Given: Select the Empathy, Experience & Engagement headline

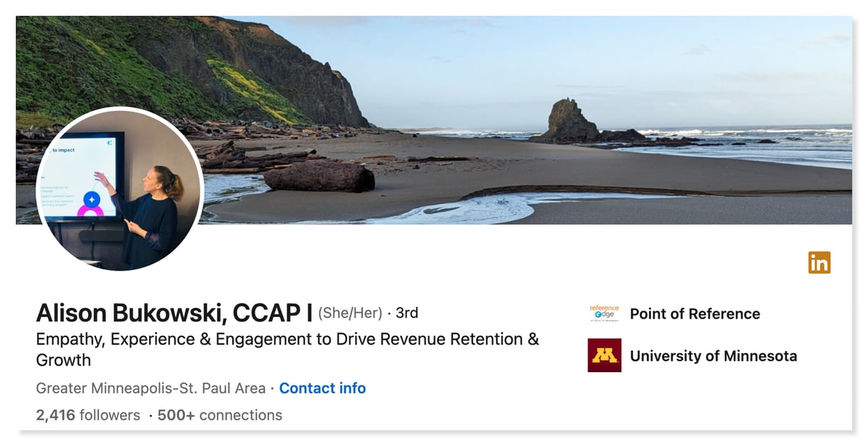Looking at the screenshot, I should 288,349.
